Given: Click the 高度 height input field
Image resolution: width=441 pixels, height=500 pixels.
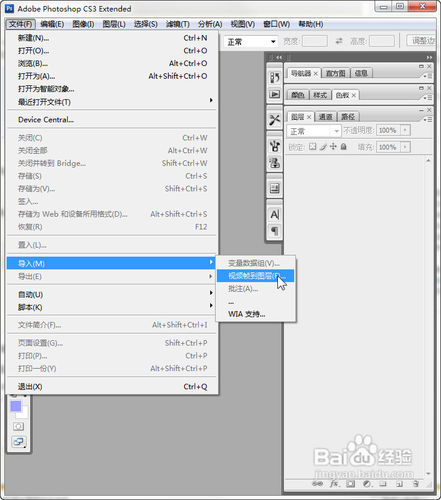Looking at the screenshot, I should click(x=382, y=42).
